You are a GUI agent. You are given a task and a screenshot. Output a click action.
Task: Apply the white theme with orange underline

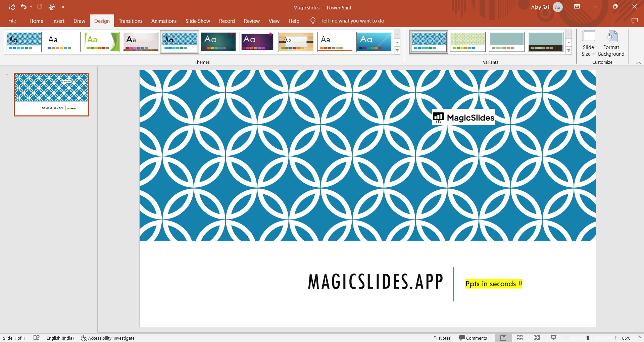point(335,42)
